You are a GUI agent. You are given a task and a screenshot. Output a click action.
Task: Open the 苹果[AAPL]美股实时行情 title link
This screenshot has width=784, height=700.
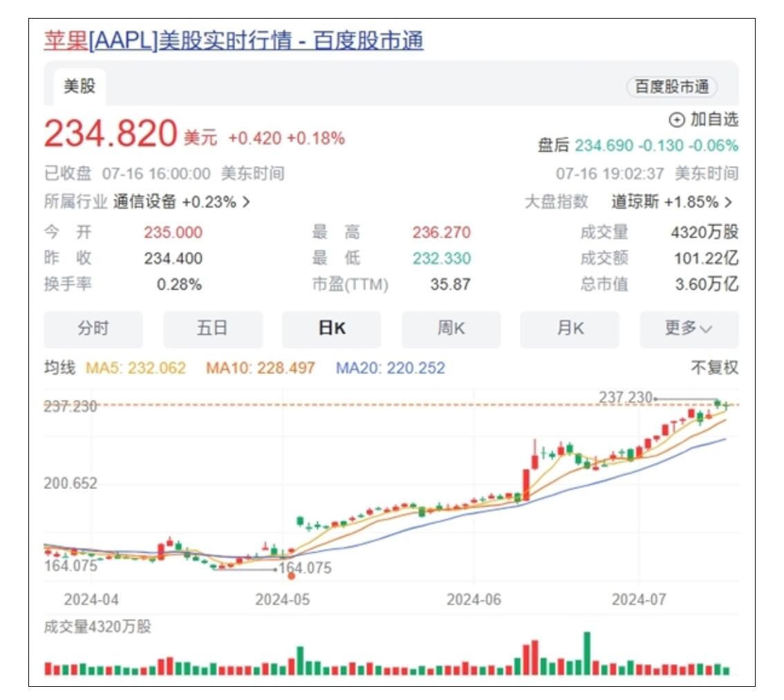coord(234,41)
